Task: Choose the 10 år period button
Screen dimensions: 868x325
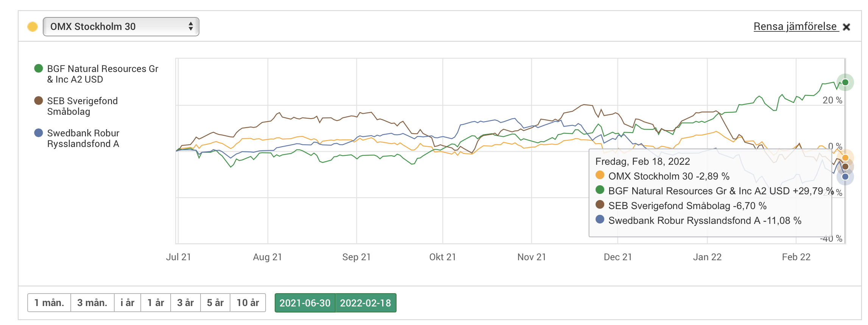Action: pos(248,303)
